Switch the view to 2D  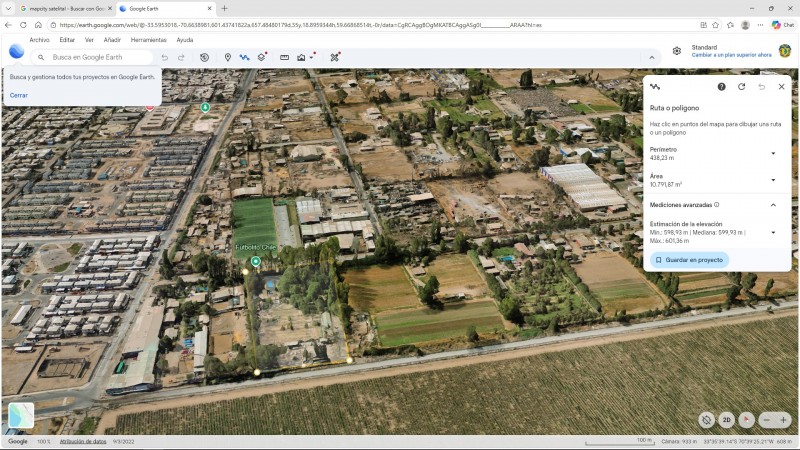point(727,420)
